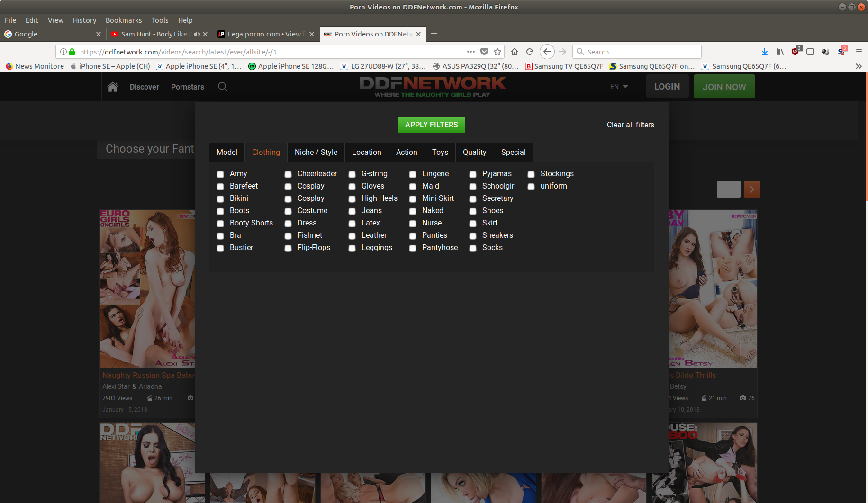Open the Firefox hamburger menu
The width and height of the screenshot is (868, 503).
pyautogui.click(x=859, y=52)
